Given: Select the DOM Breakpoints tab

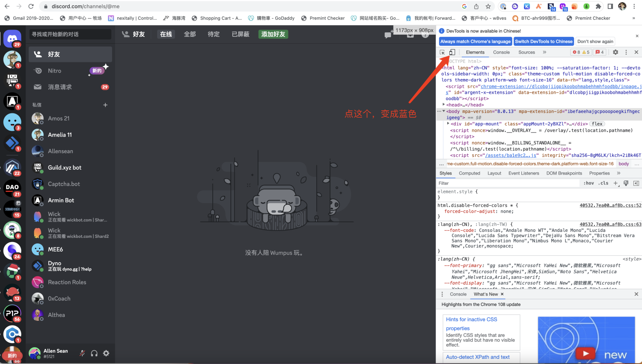Looking at the screenshot, I should coord(564,173).
